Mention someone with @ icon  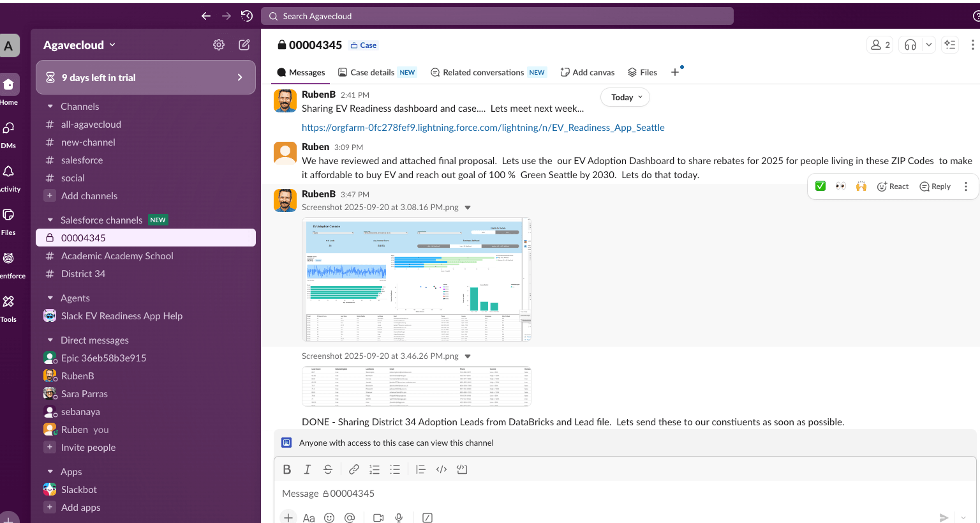tap(350, 518)
